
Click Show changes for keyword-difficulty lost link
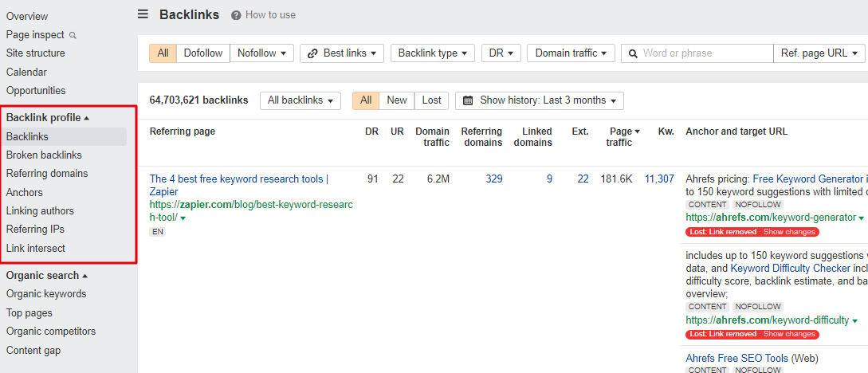click(x=789, y=334)
